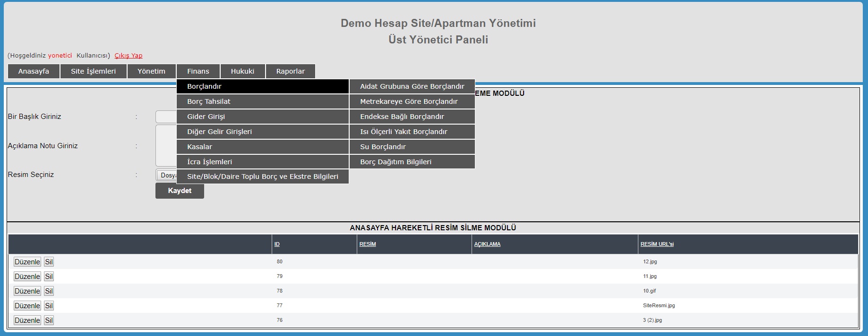868x336 pixels.
Task: Open the Finans menu
Action: point(198,71)
